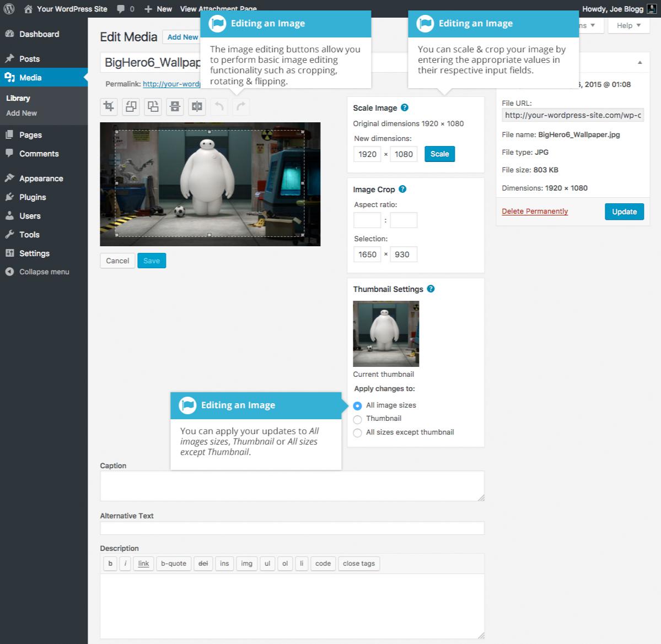Click the del quicktag button
This screenshot has width=661, height=644.
[203, 564]
